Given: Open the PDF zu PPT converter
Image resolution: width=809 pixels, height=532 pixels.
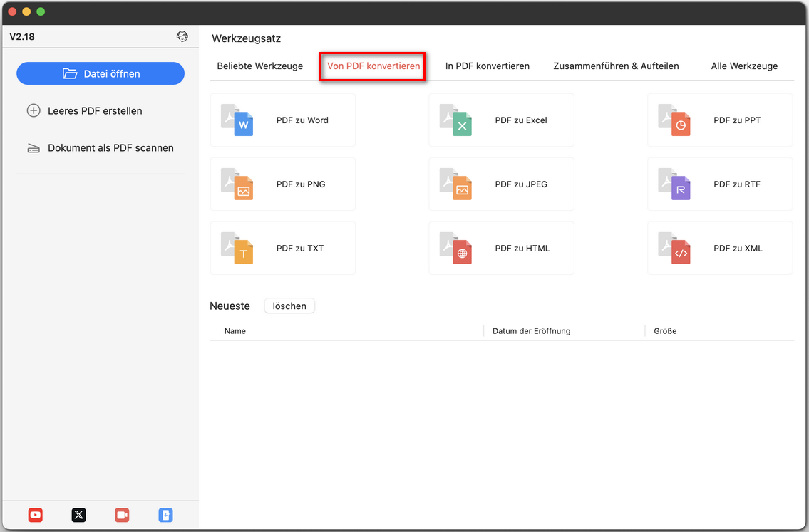Looking at the screenshot, I should [719, 120].
